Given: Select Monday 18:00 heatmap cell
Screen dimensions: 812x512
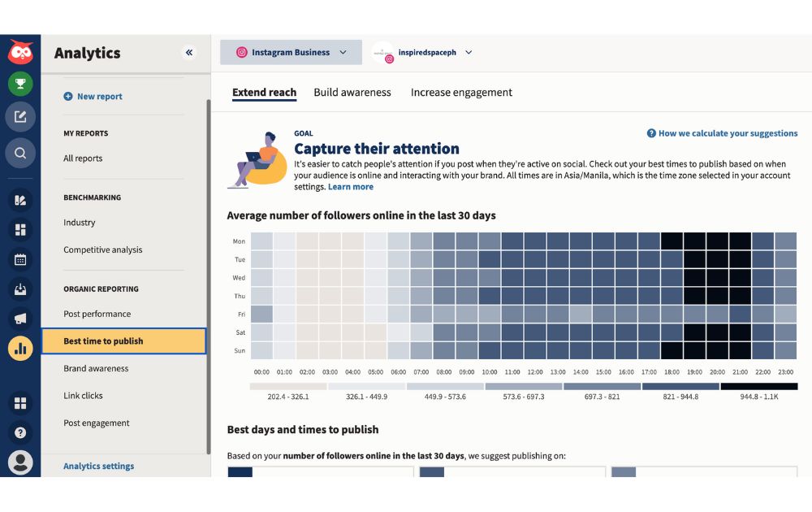Looking at the screenshot, I should pos(672,241).
